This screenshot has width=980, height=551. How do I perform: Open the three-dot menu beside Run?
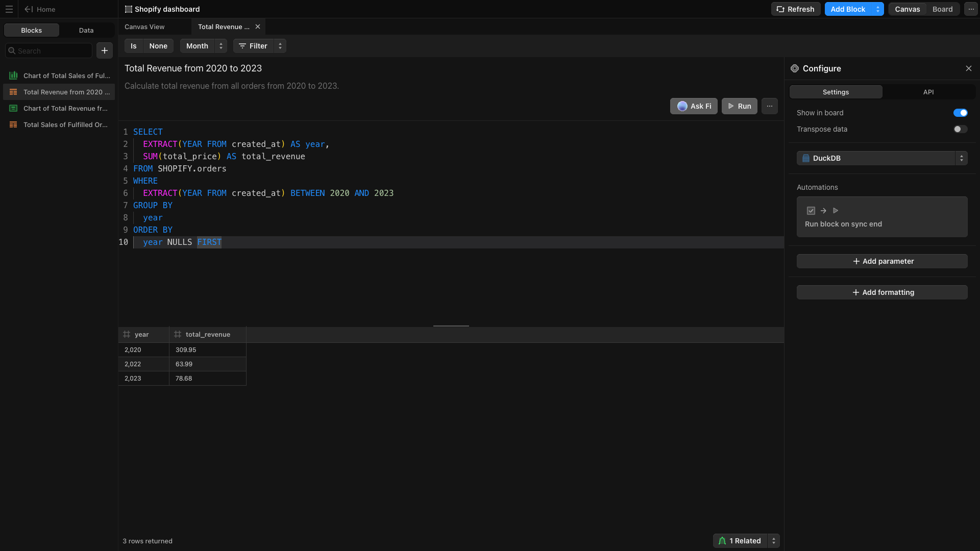(x=770, y=106)
